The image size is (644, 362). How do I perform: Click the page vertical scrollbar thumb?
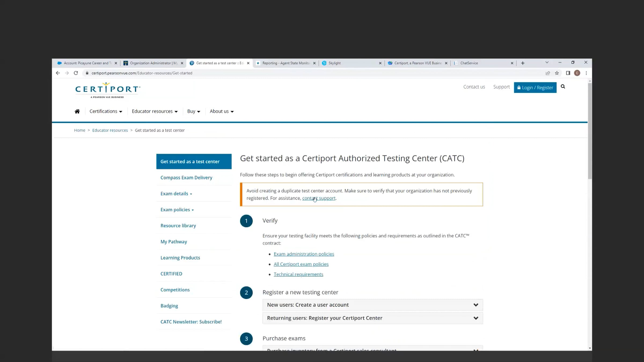(x=590, y=131)
